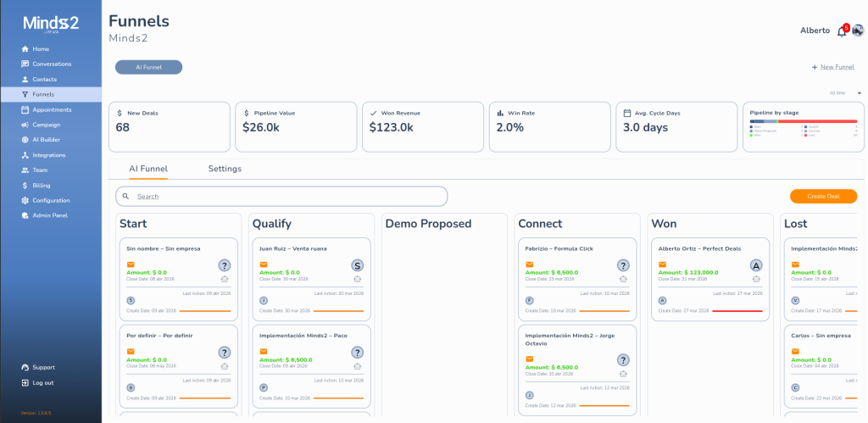Open the notifications bell
Viewport: 868px width, 423px height.
[842, 31]
